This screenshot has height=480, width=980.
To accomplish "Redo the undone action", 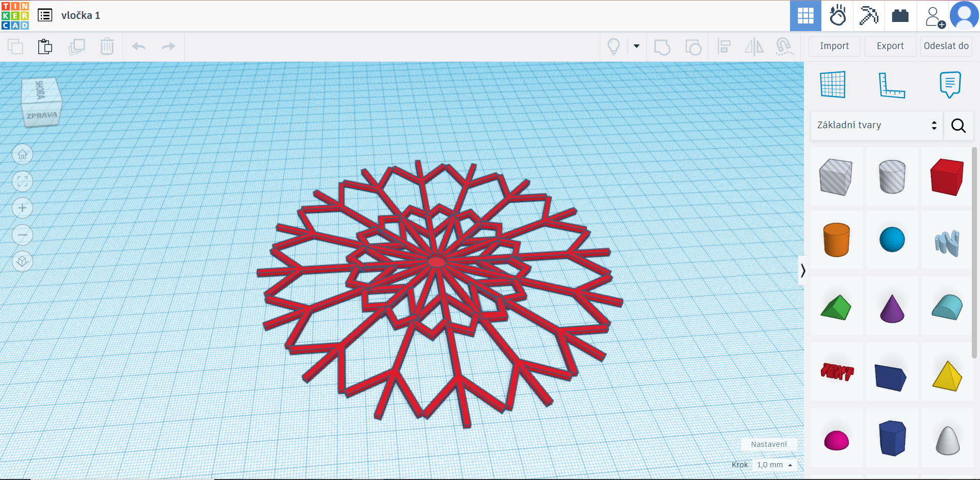I will (168, 46).
